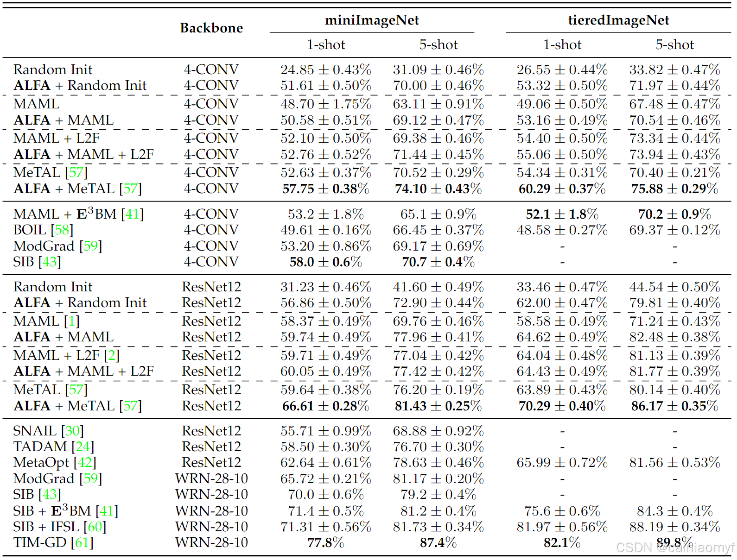The image size is (737, 560).
Task: Select value 65.72 ± 0.21%
Action: click(326, 478)
